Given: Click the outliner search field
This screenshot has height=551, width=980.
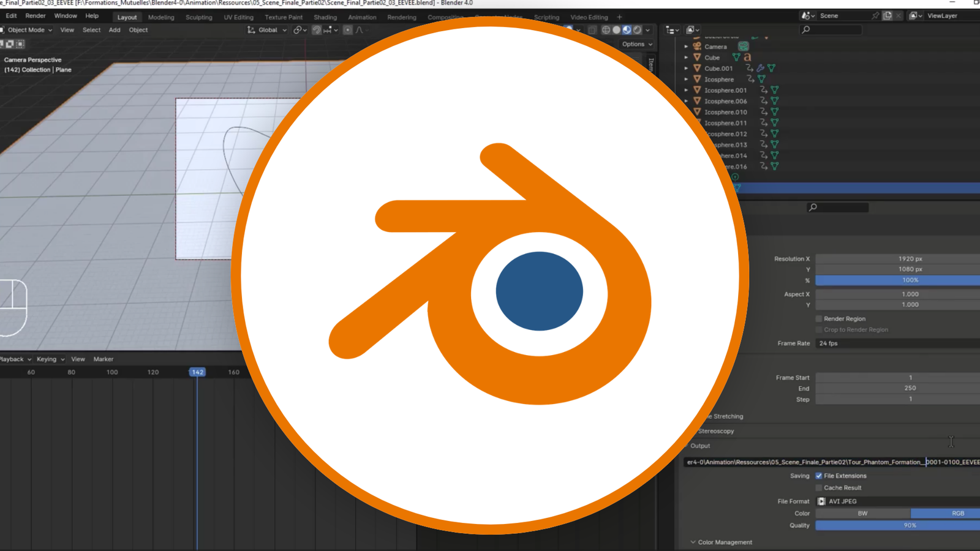Looking at the screenshot, I should pos(831,29).
